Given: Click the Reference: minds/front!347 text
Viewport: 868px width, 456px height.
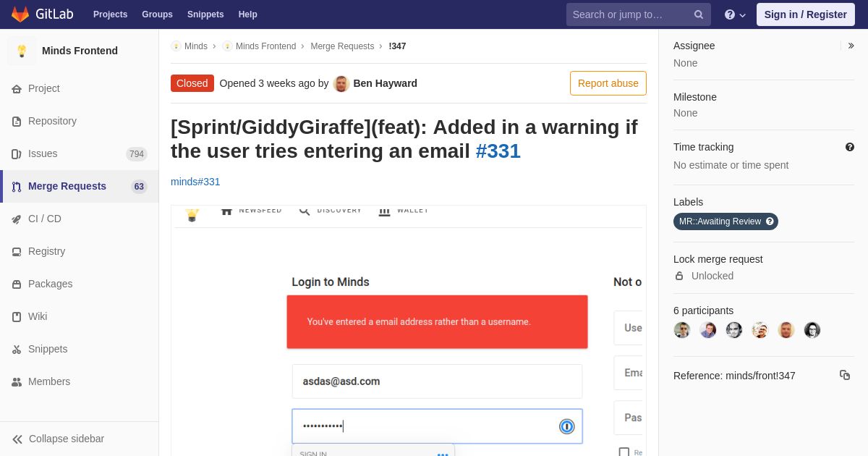Looking at the screenshot, I should click(x=734, y=376).
